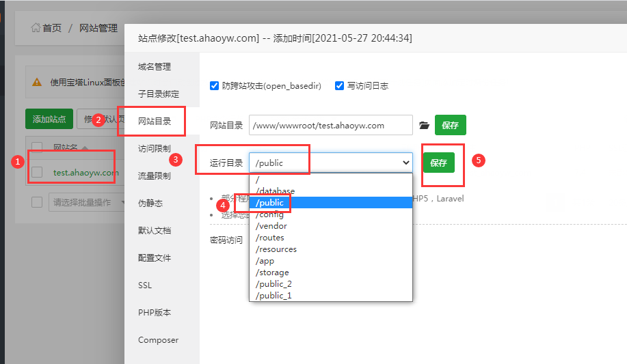Open the 运行目录 dropdown showing /public
The width and height of the screenshot is (627, 364).
point(330,163)
